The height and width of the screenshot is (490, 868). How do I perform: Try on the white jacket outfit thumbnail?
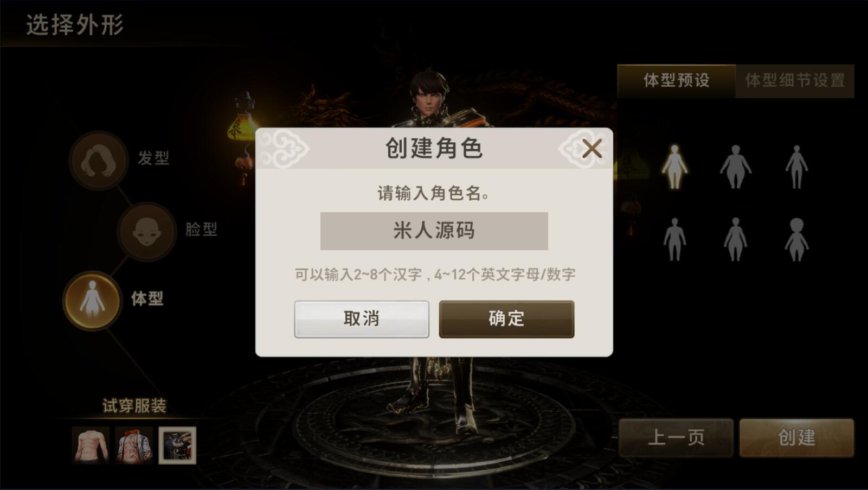134,445
